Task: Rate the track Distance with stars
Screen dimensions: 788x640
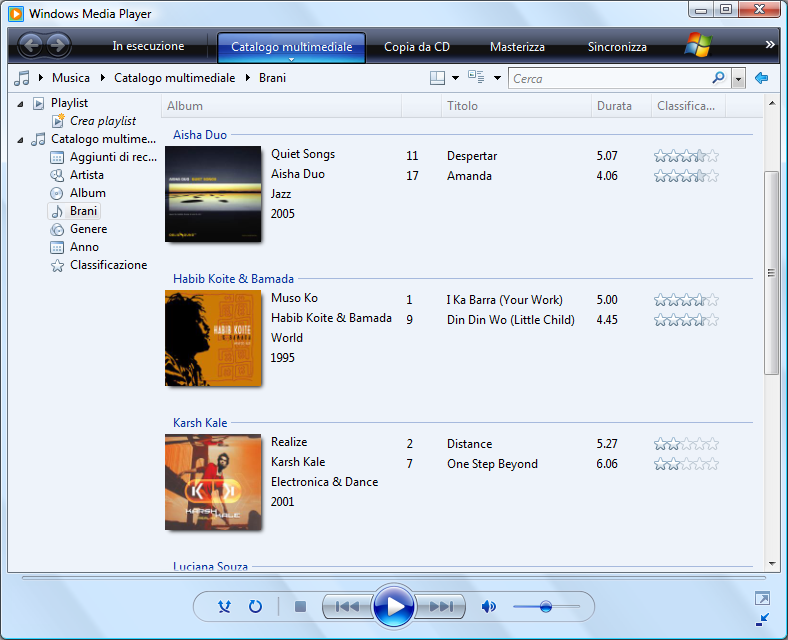Action: [686, 444]
